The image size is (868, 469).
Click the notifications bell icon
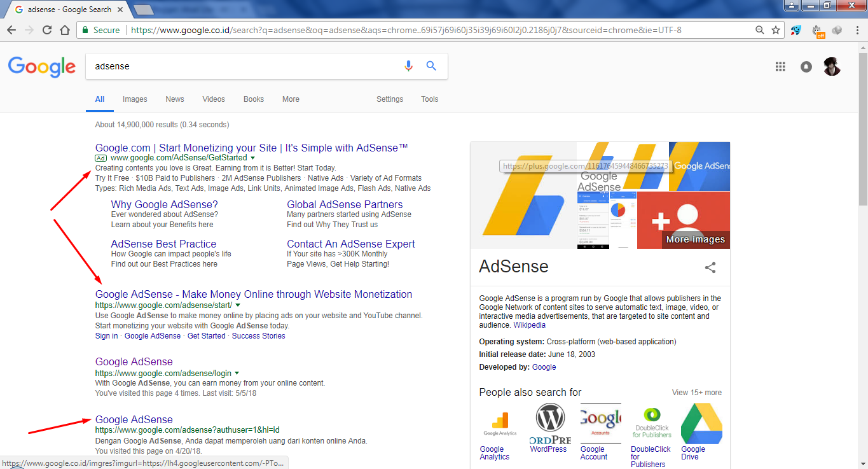point(806,66)
